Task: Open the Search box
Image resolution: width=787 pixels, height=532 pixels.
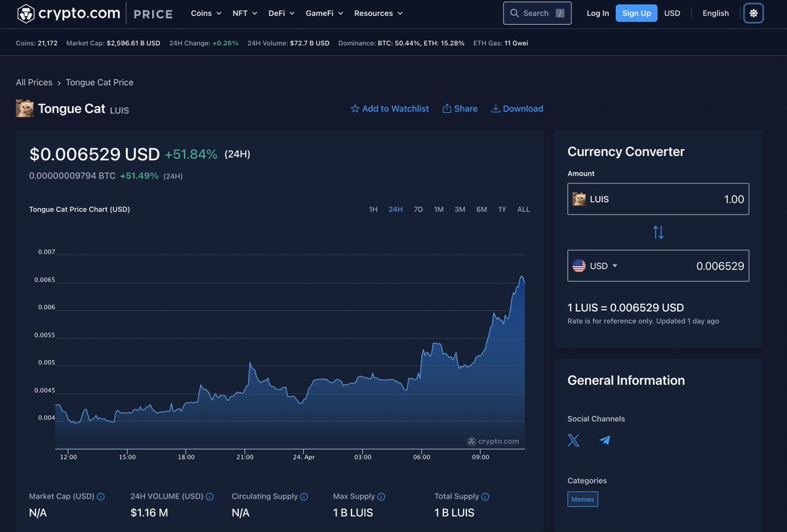Action: pyautogui.click(x=537, y=13)
